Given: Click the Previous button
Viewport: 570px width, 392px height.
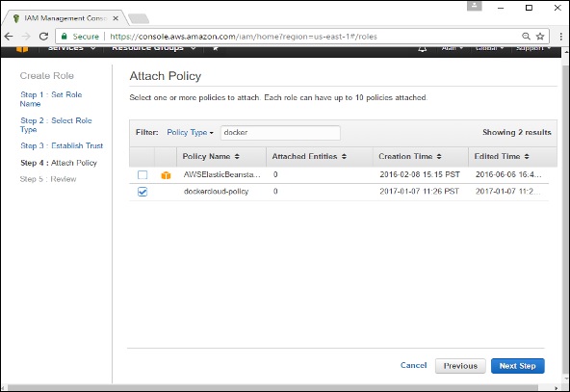Looking at the screenshot, I should click(x=460, y=366).
